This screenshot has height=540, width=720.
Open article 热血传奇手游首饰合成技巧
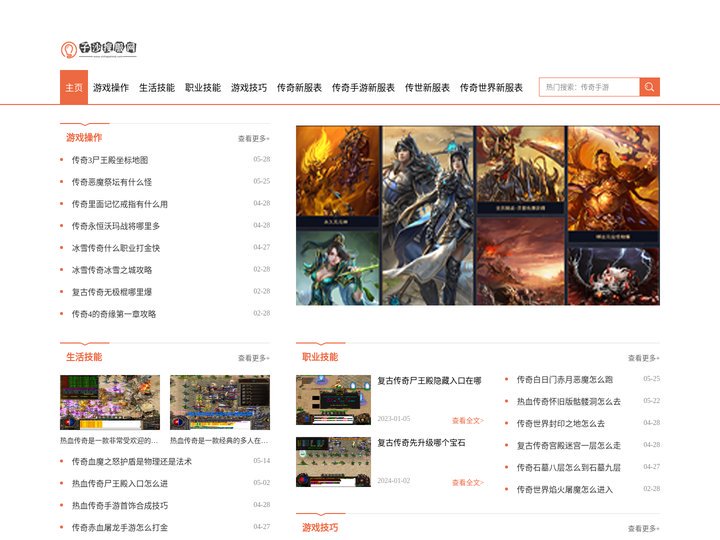119,506
